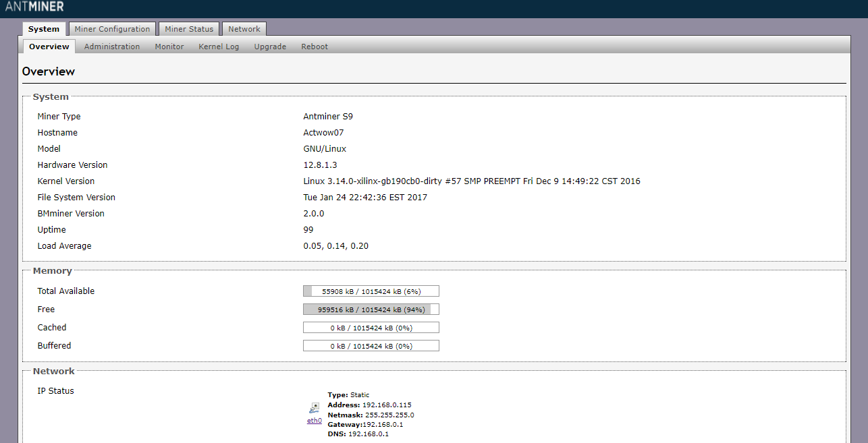Click the 'Network' section legend
868x443 pixels.
(54, 372)
